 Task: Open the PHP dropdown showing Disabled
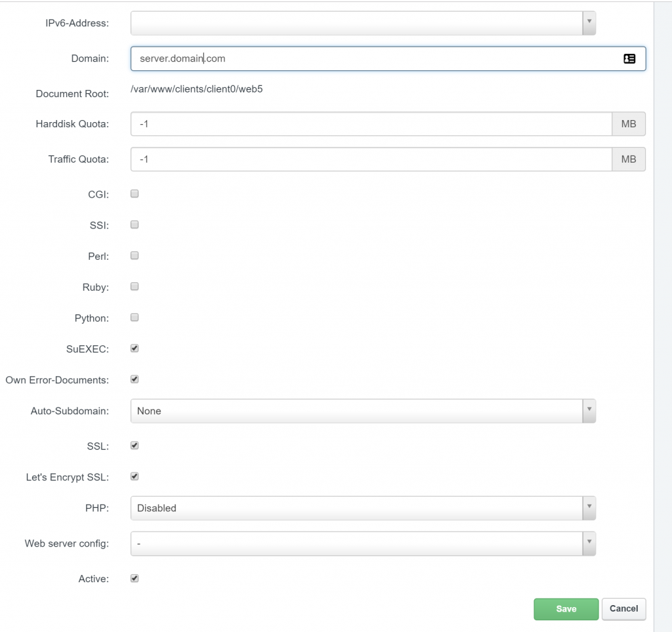[x=361, y=508]
